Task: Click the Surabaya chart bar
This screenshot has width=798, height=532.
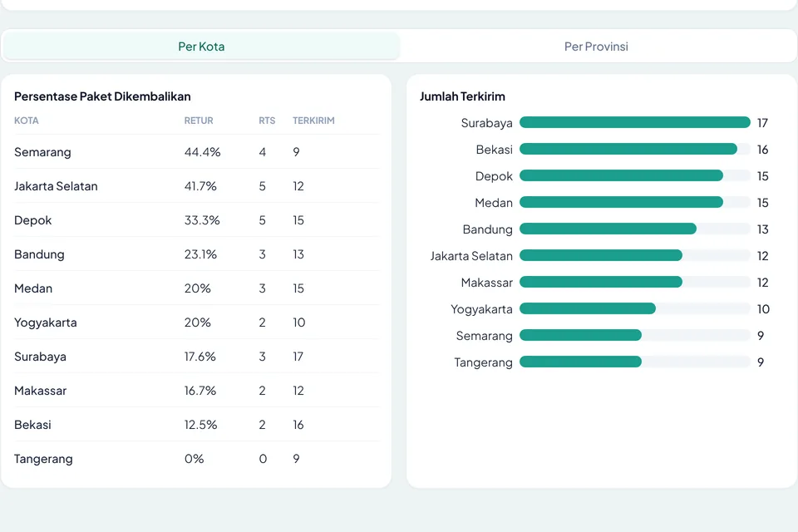Action: (634, 122)
